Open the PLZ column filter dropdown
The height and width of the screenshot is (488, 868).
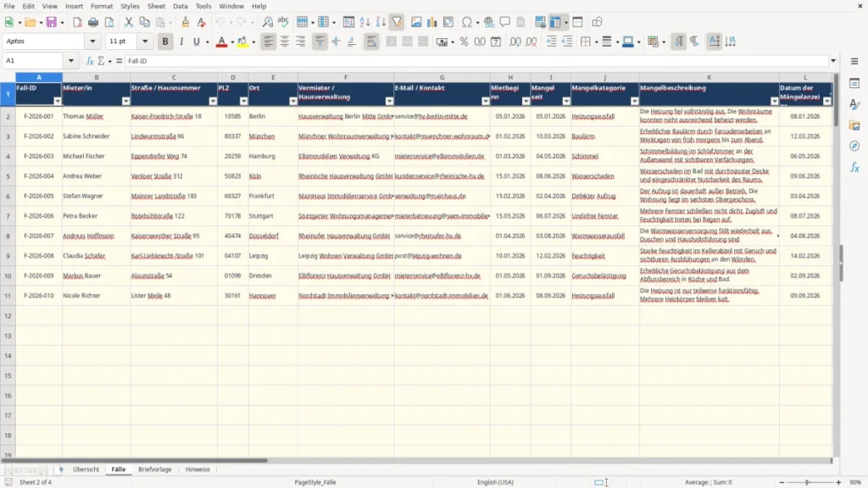243,101
